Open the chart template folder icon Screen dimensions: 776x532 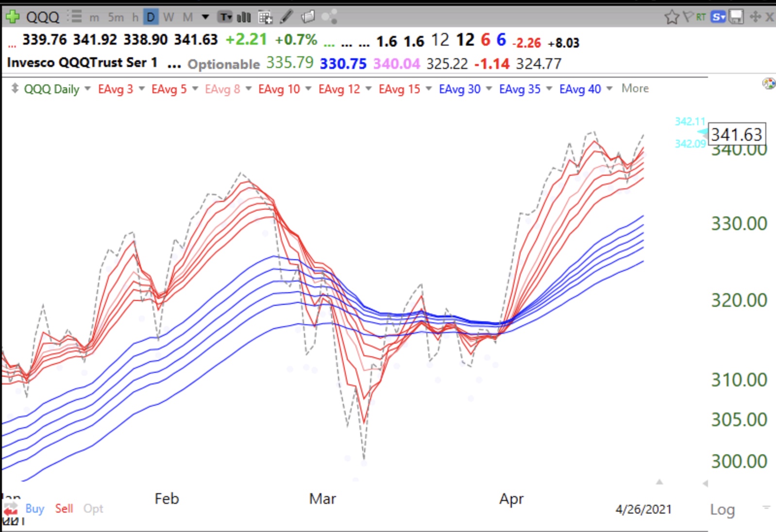coord(308,17)
